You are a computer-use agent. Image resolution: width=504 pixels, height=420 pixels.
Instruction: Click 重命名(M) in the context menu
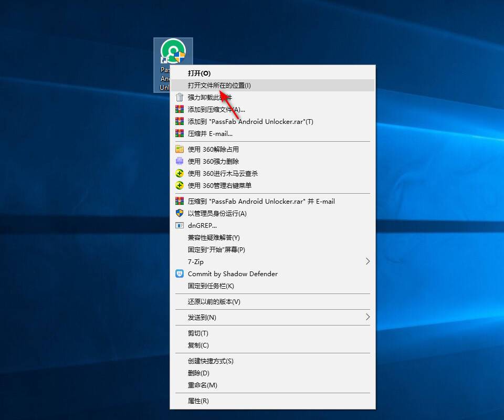pos(203,385)
